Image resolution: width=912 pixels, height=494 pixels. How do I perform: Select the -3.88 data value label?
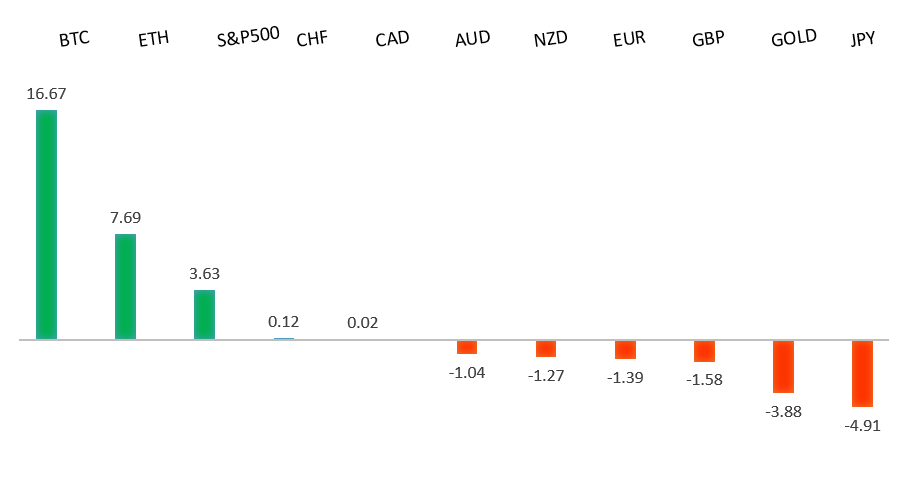783,411
